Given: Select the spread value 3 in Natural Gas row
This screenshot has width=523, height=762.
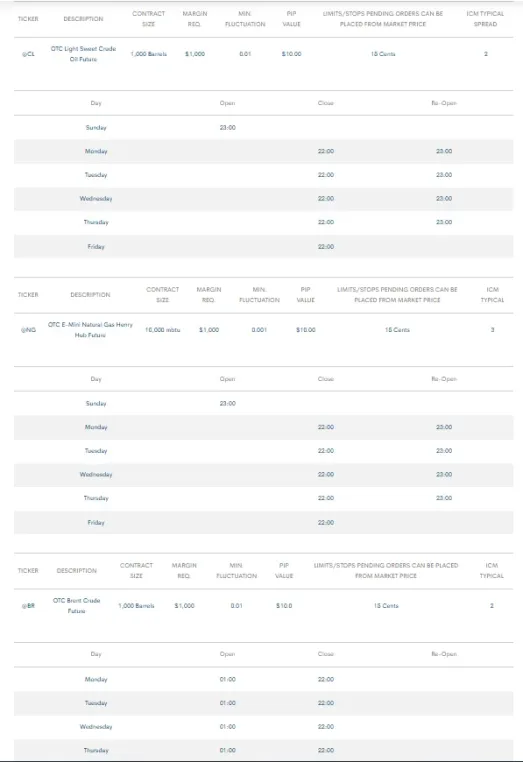Looking at the screenshot, I should pyautogui.click(x=492, y=330).
